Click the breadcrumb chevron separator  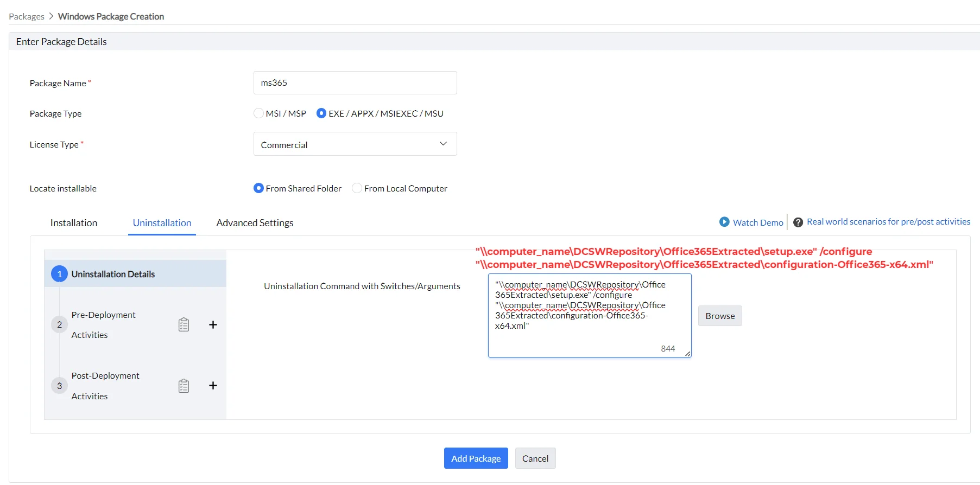coord(51,16)
